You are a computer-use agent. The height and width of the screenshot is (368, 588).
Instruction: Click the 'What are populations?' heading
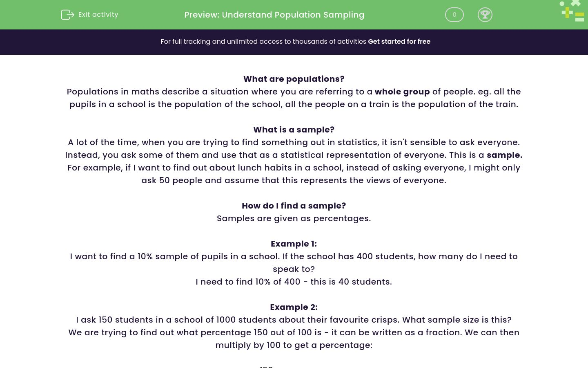click(294, 79)
